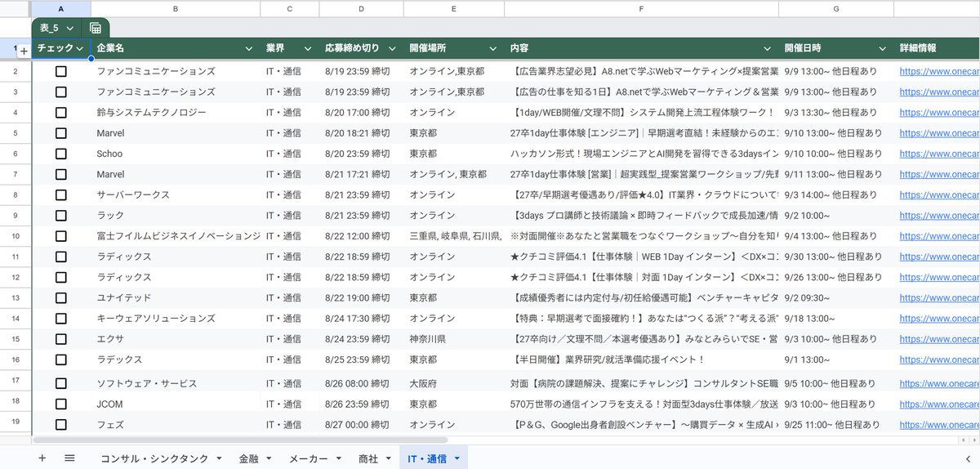980x469 pixels.
Task: Select the サーバーワークス company cell
Action: [176, 194]
